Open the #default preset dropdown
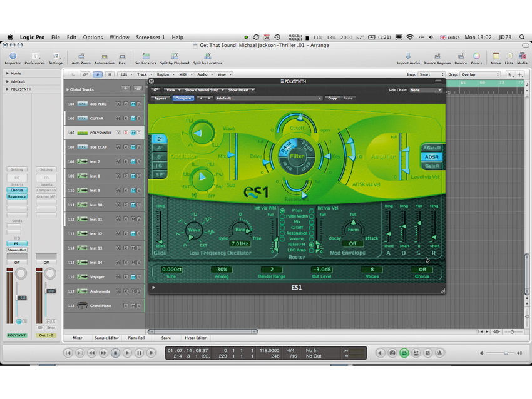The height and width of the screenshot is (399, 532). [x=269, y=98]
